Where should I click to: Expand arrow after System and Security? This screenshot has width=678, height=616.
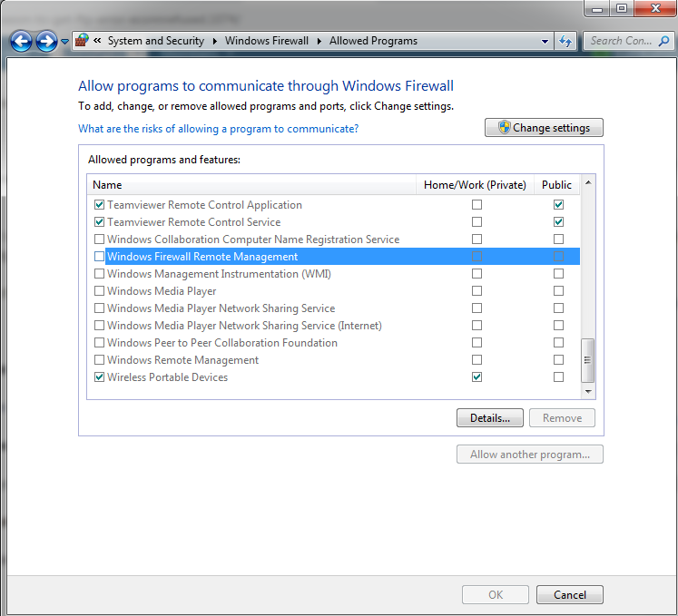215,41
